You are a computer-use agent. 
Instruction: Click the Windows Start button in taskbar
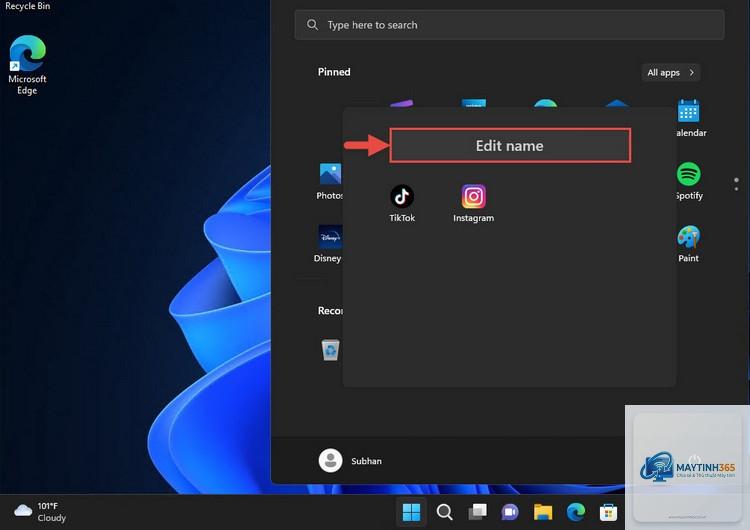pyautogui.click(x=411, y=512)
